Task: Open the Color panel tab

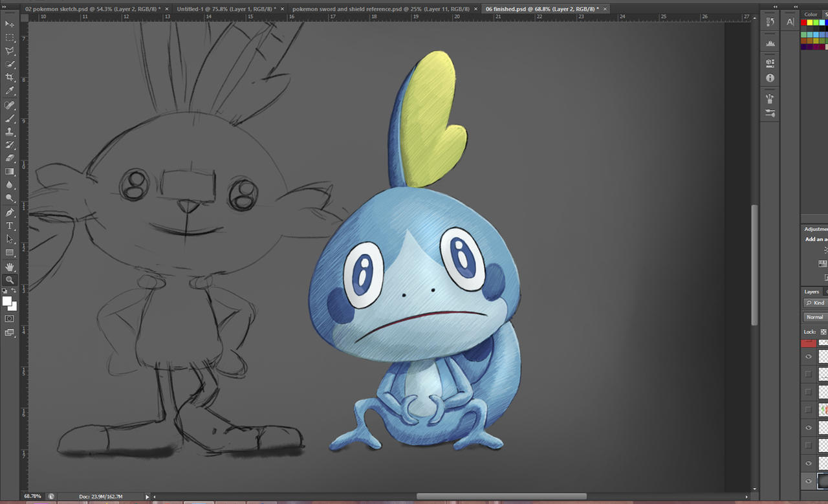Action: coord(811,14)
